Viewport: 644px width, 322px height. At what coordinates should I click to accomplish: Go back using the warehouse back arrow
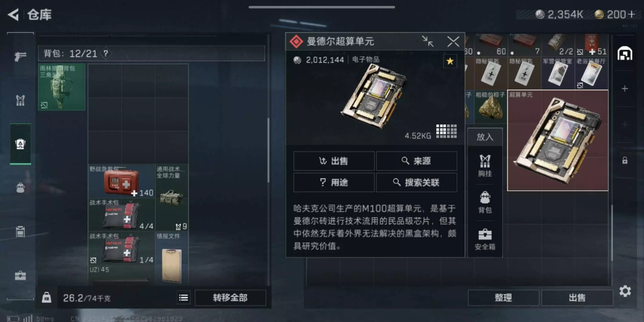pos(13,14)
